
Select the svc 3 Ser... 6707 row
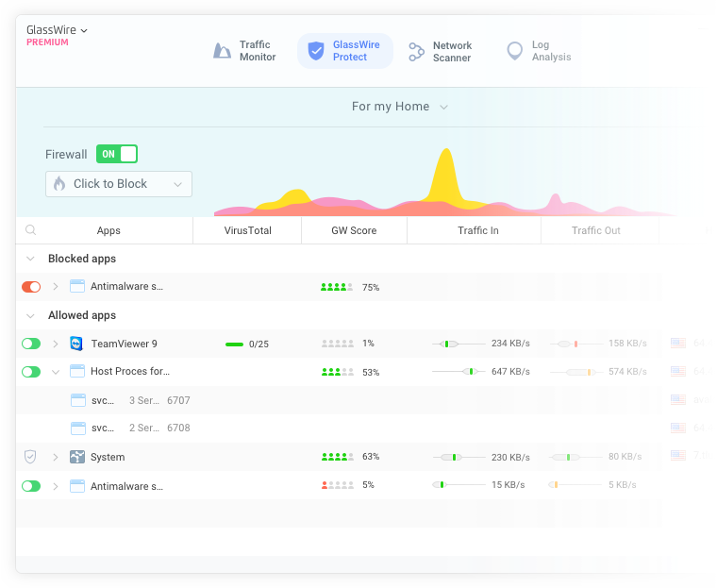[x=339, y=400]
